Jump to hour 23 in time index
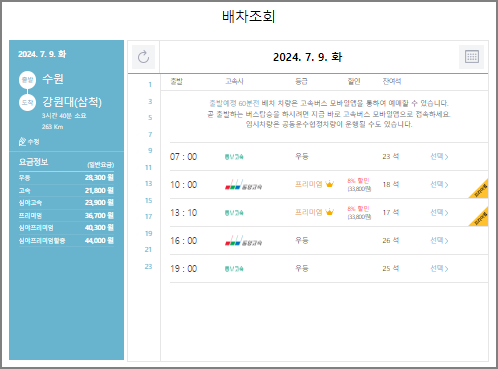 [148, 266]
